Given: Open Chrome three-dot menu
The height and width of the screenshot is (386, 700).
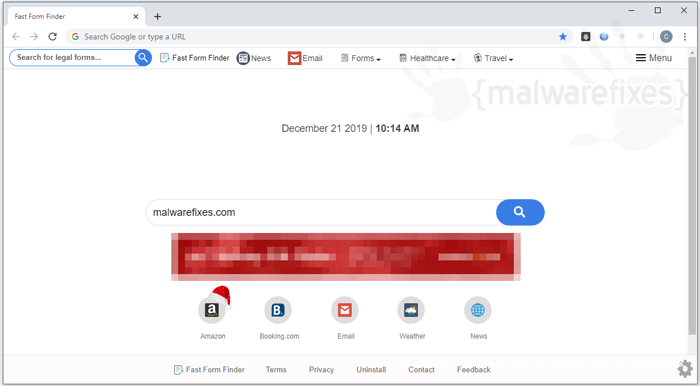Looking at the screenshot, I should [685, 37].
